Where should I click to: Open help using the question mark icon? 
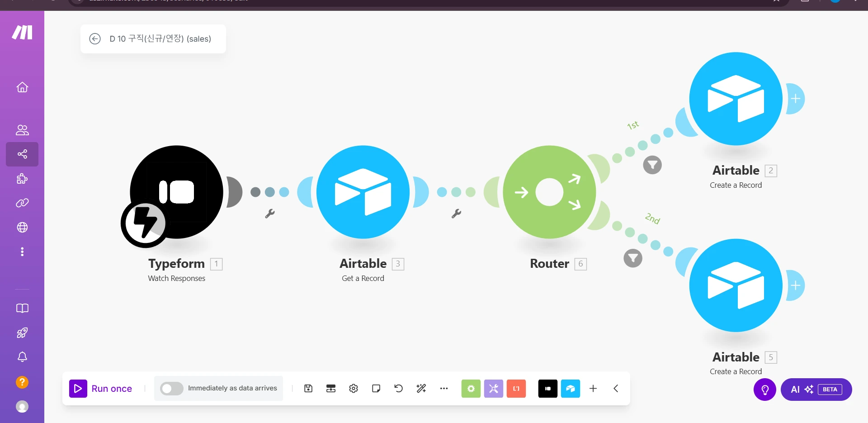pyautogui.click(x=22, y=382)
